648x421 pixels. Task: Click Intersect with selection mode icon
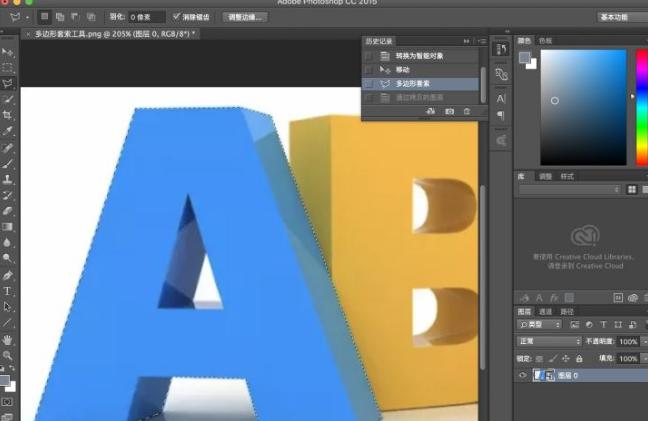pyautogui.click(x=91, y=17)
